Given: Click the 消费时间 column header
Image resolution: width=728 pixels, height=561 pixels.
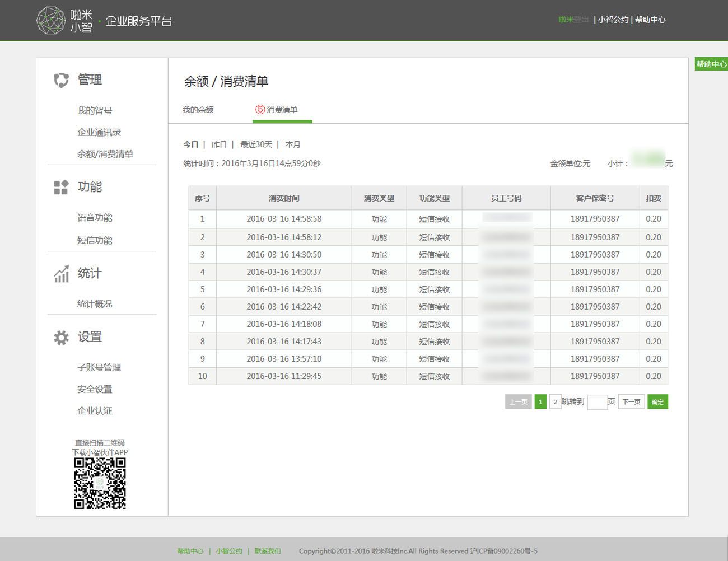Looking at the screenshot, I should pos(284,198).
